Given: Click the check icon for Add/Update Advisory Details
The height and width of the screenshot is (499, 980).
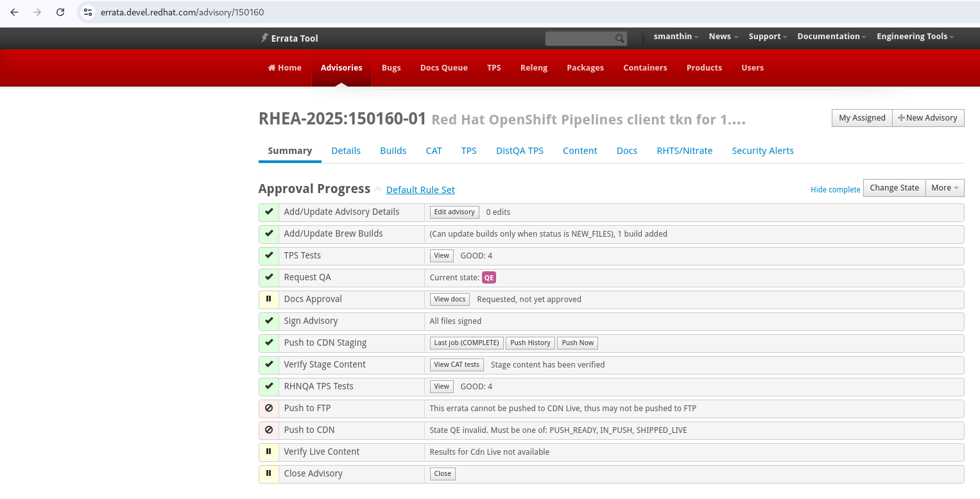Looking at the screenshot, I should (x=269, y=212).
